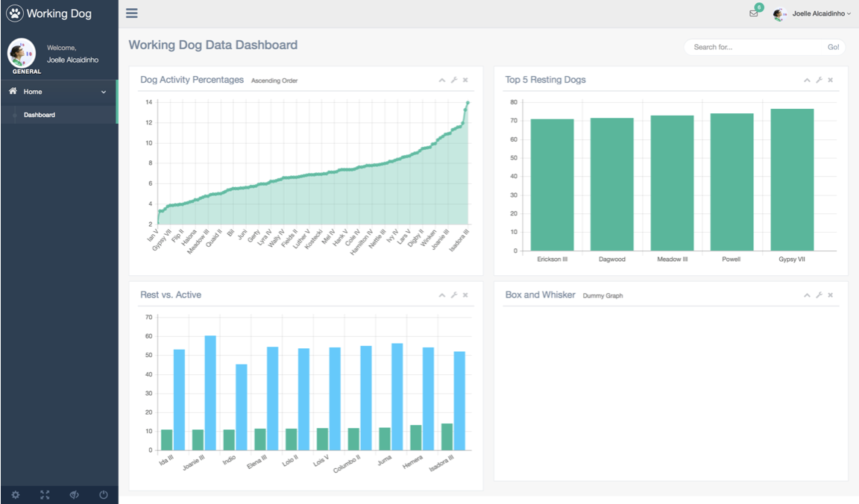The width and height of the screenshot is (859, 504).
Task: Click the Powell bar in Top 5 Resting Dogs
Action: click(732, 183)
